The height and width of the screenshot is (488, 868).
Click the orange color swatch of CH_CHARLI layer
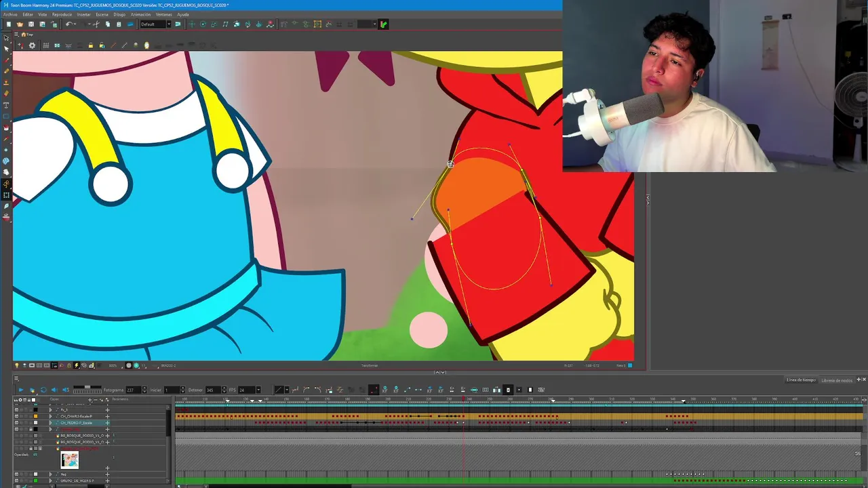tap(36, 416)
